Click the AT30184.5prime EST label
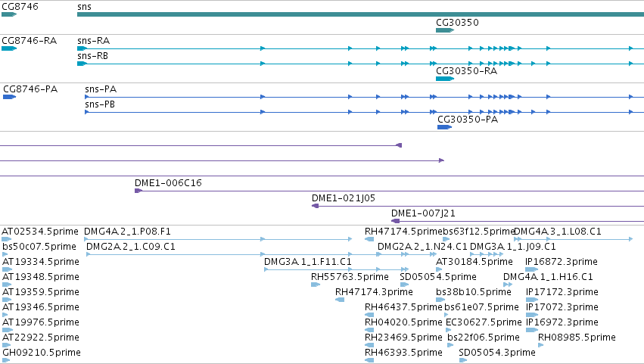This screenshot has width=644, height=364. (474, 262)
